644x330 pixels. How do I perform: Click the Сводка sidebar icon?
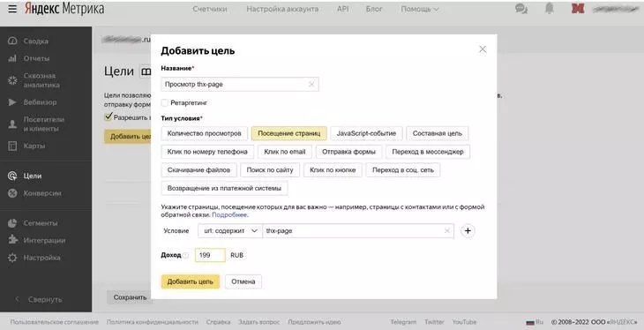[x=12, y=41]
